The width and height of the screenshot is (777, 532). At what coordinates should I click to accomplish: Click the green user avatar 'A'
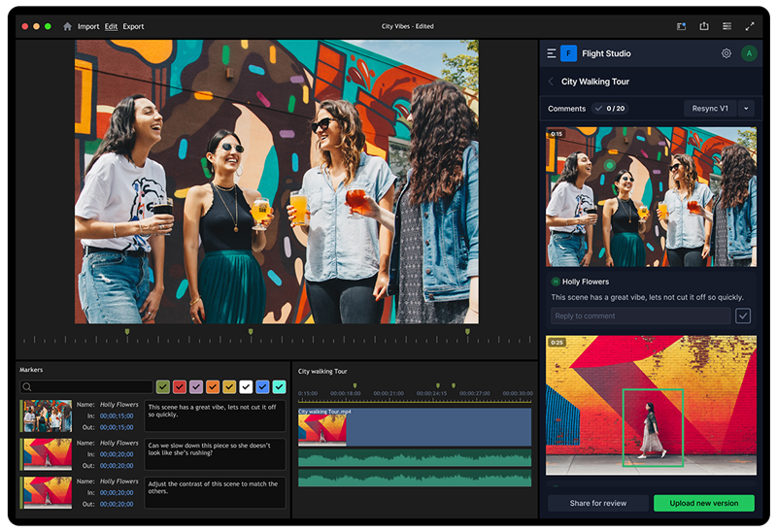tap(748, 53)
